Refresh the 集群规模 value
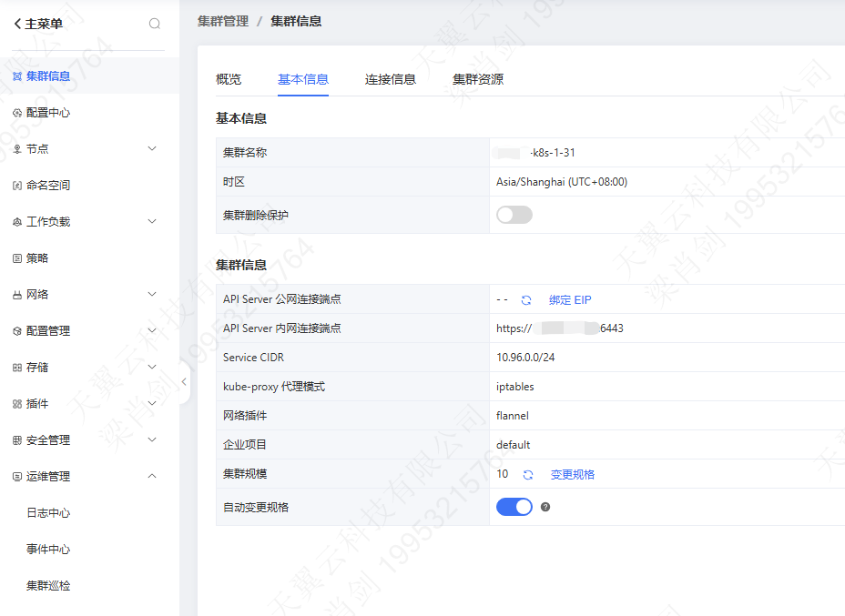 pyautogui.click(x=528, y=474)
